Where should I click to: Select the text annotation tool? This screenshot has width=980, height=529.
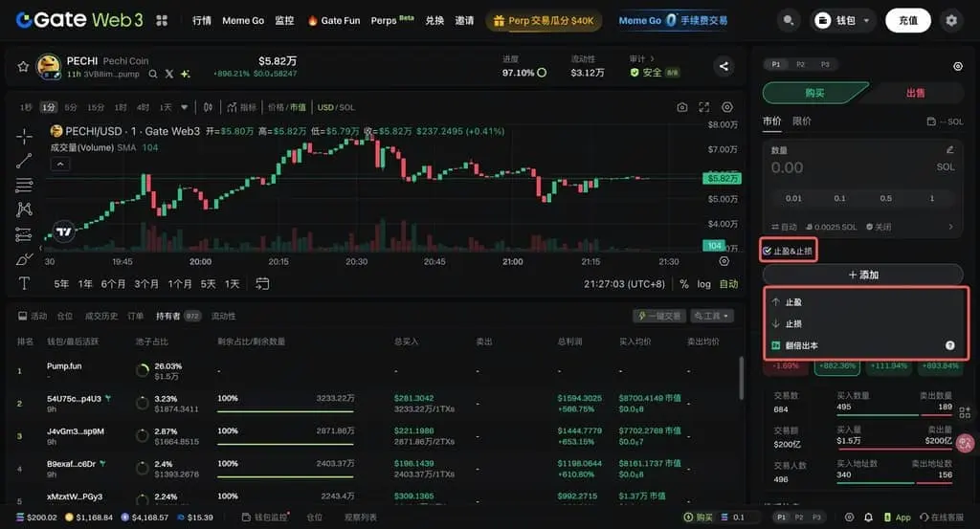click(x=24, y=283)
